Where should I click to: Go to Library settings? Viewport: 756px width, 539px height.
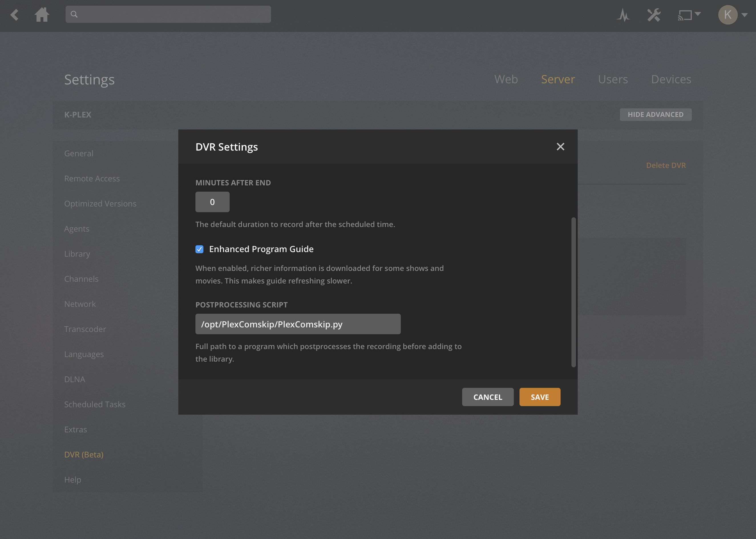77,254
